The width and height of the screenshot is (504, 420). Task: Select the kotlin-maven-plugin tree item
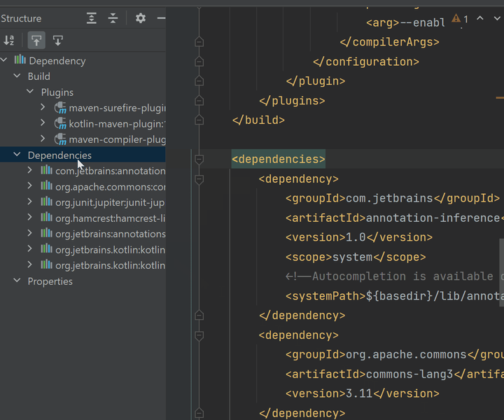tap(110, 124)
